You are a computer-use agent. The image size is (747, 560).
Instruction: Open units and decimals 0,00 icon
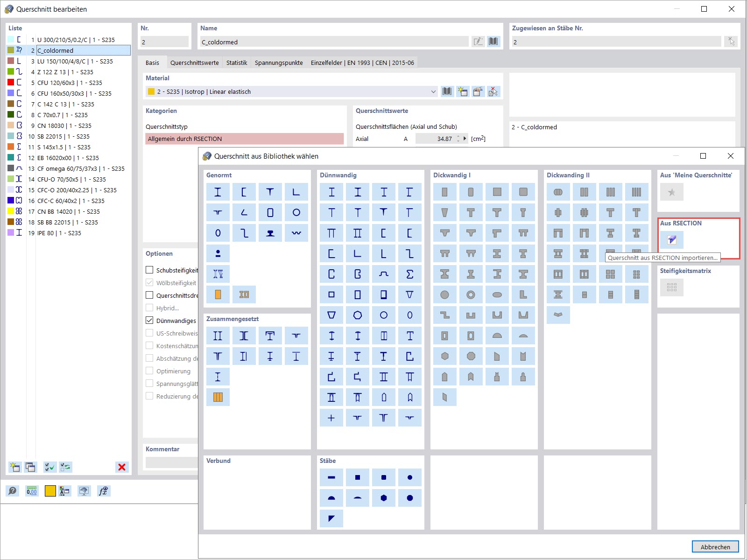point(32,491)
